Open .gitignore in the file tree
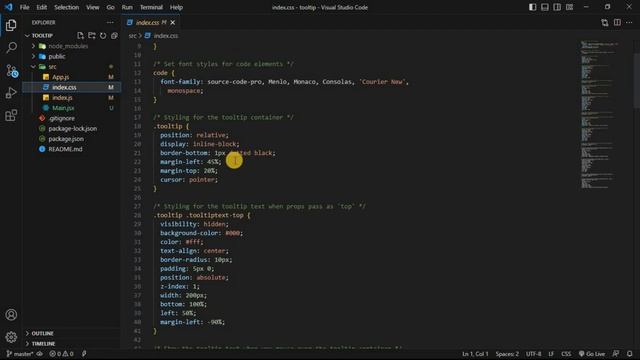This screenshot has height=360, width=640. tap(62, 118)
